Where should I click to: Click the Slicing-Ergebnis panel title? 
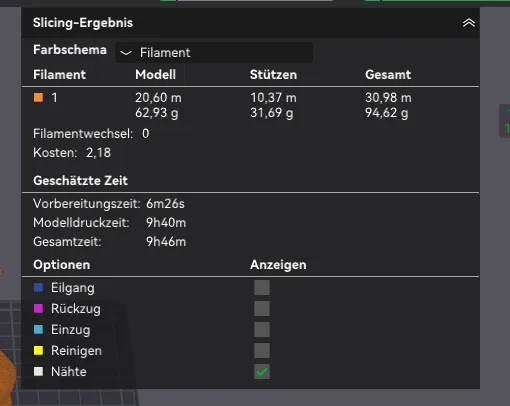[x=83, y=23]
